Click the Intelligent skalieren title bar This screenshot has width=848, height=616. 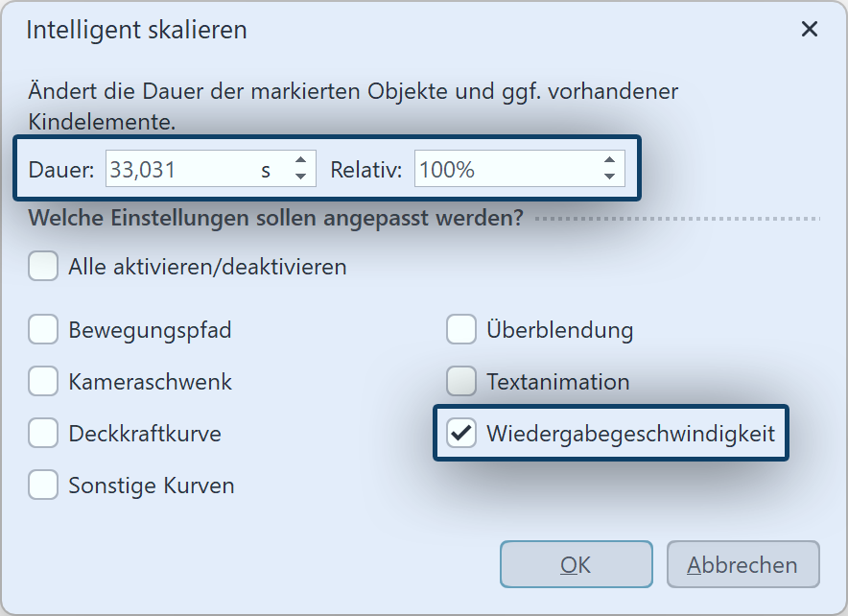click(137, 30)
